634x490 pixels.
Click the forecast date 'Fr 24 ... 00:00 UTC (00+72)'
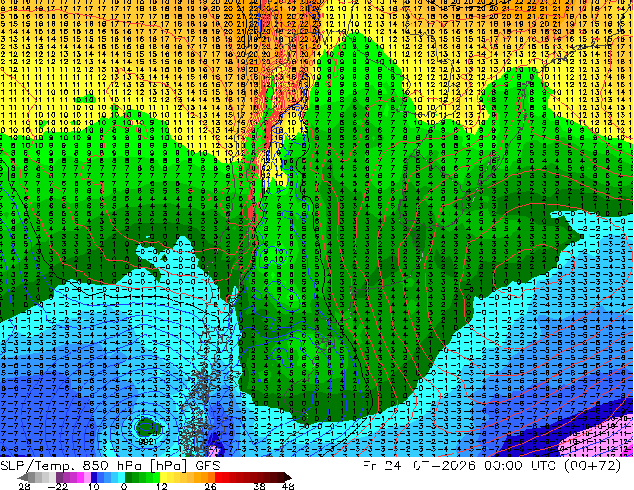(492, 466)
